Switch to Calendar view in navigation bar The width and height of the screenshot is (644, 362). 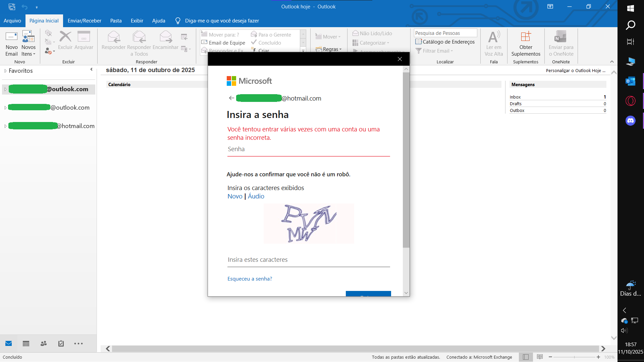coord(26,344)
